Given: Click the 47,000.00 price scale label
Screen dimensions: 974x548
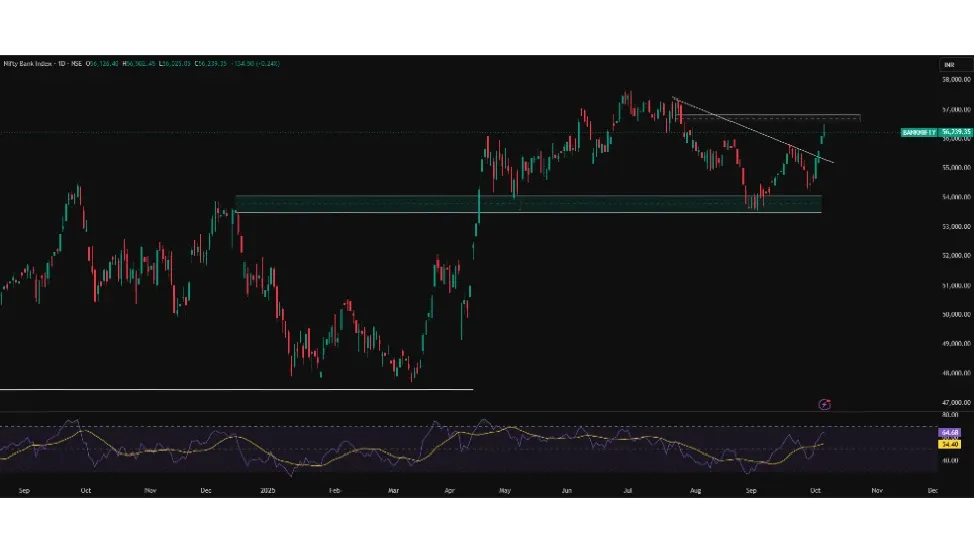Looking at the screenshot, I should [955, 403].
